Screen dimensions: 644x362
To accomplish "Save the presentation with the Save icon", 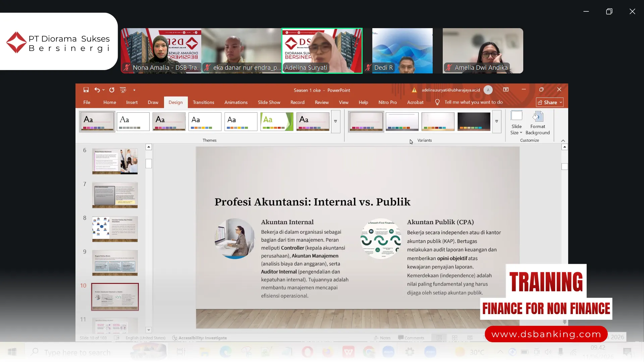I will point(86,90).
